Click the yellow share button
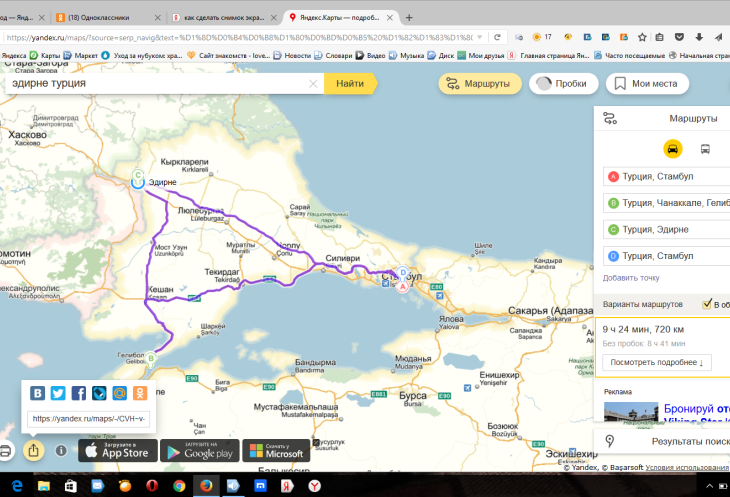 [x=33, y=450]
